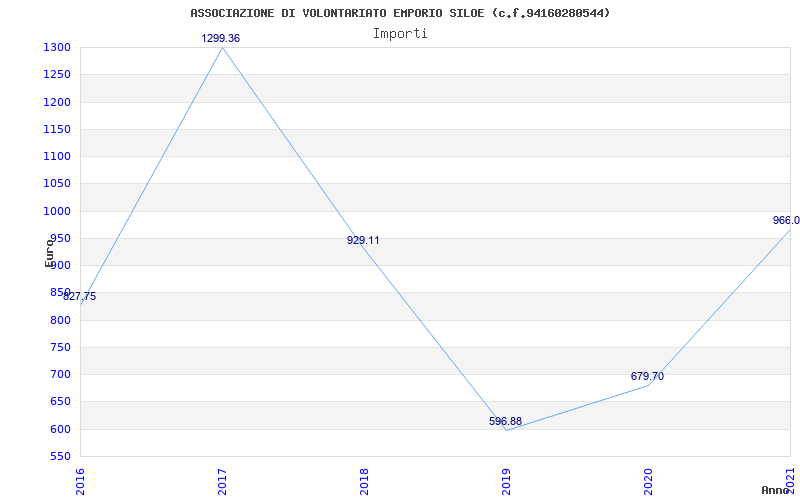Click the Anno x-axis title
Viewport: 800px width, 500px height.
776,490
